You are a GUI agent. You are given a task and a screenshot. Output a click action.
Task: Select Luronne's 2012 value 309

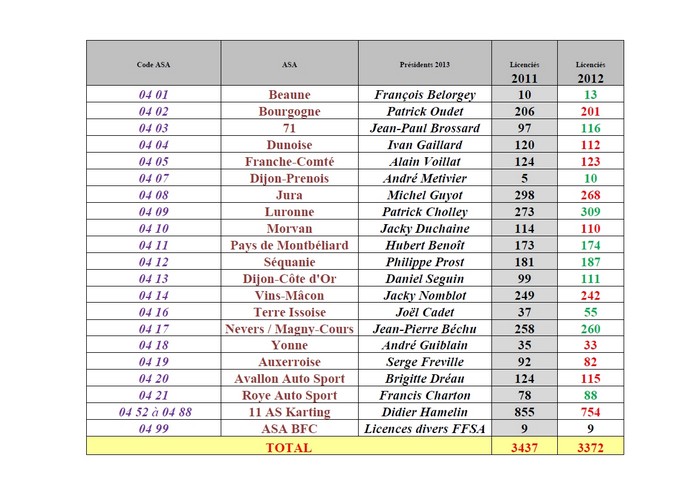[x=590, y=212]
